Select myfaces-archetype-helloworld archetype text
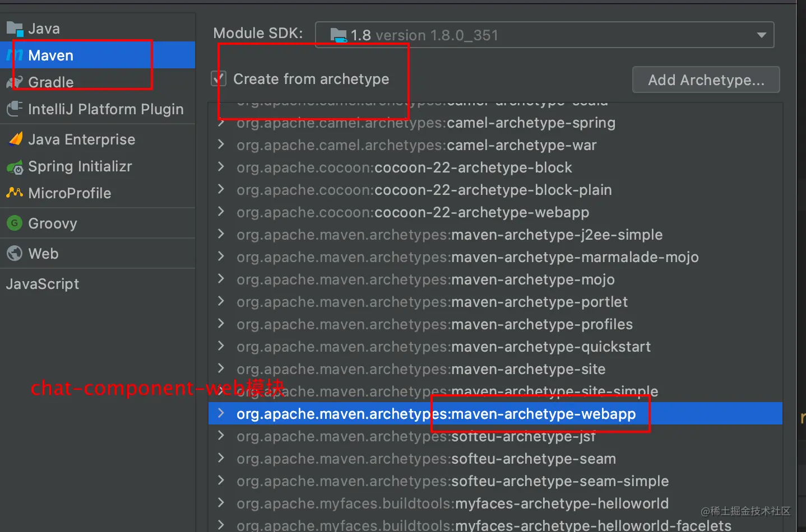 pos(452,503)
